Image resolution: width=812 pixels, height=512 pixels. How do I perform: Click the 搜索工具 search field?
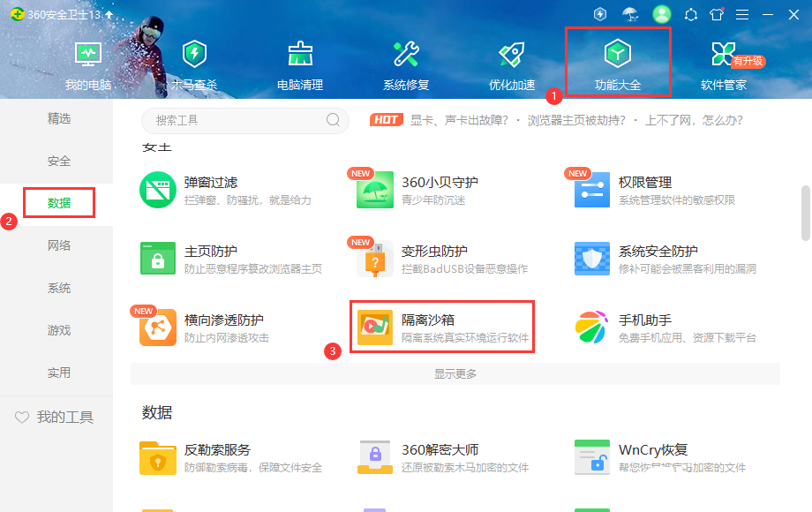[234, 120]
